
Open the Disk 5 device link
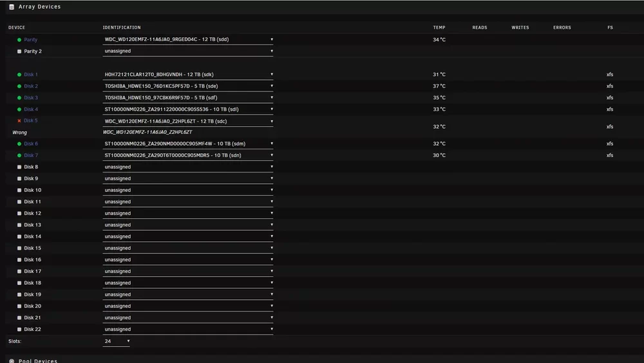point(31,121)
